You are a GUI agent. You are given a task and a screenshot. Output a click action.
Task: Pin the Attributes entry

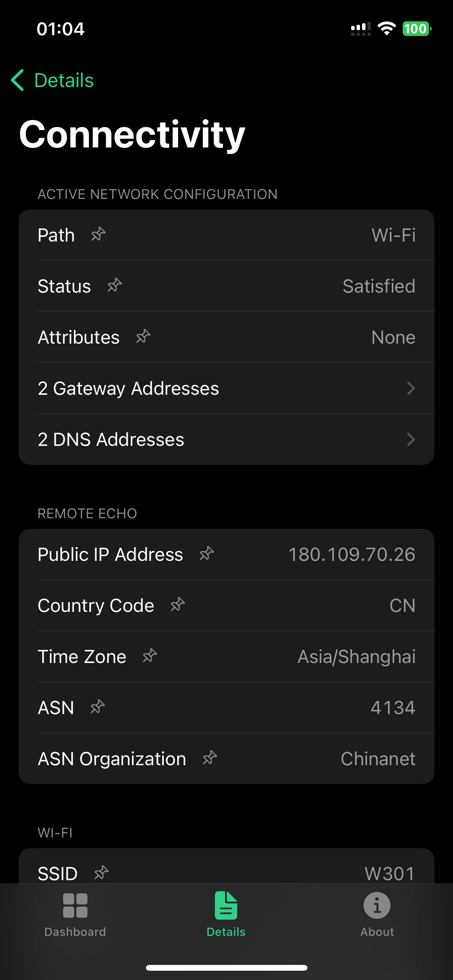point(143,337)
